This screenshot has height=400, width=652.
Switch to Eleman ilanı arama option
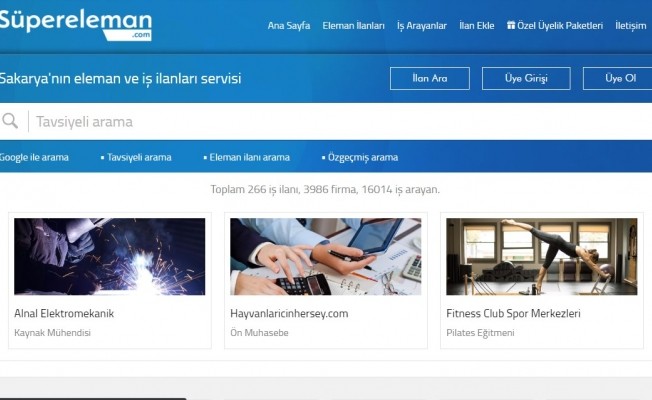tap(247, 157)
